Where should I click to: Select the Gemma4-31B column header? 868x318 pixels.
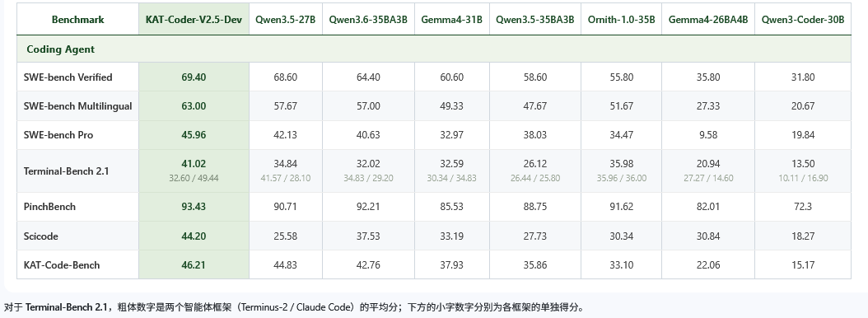[452, 20]
